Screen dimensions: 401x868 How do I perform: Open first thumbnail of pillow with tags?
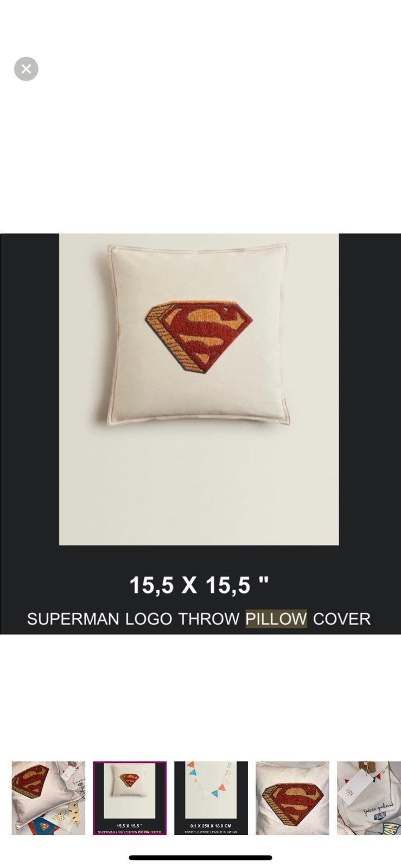click(48, 797)
